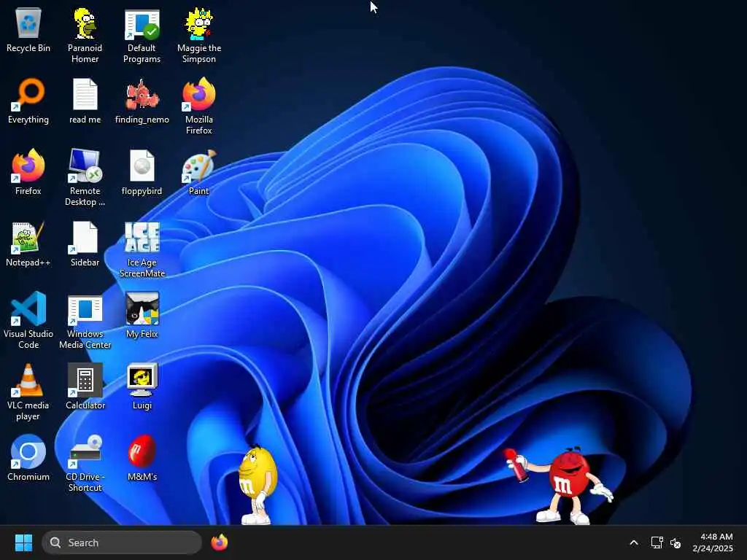Show hidden system tray icons

pos(634,542)
